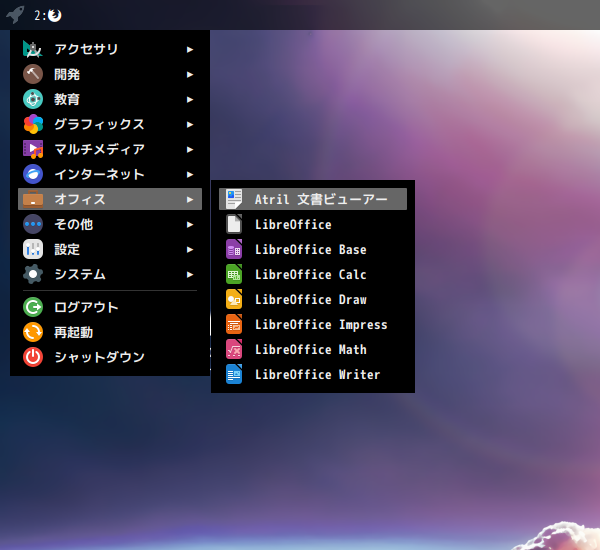The height and width of the screenshot is (550, 600).
Task: Click the Firefox workspace icon in the top bar
Action: (54, 15)
